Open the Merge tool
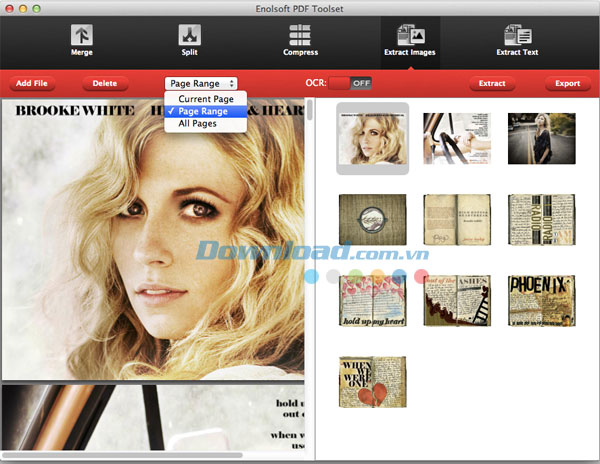This screenshot has width=600, height=464. pyautogui.click(x=82, y=41)
